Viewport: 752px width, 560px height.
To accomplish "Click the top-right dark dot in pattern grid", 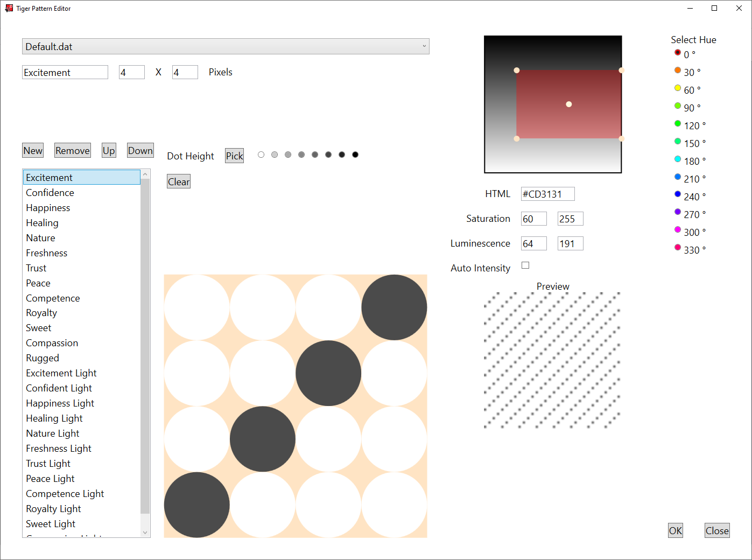I will tap(394, 307).
